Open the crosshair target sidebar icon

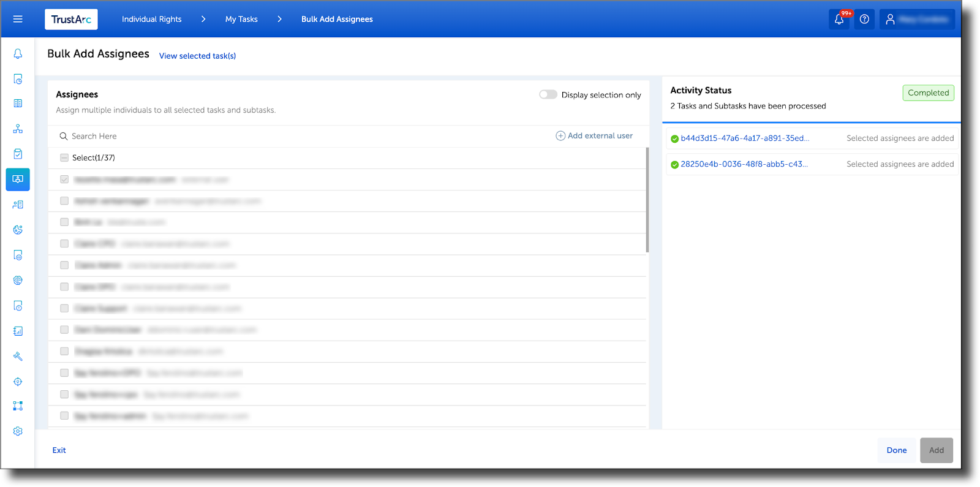(18, 381)
